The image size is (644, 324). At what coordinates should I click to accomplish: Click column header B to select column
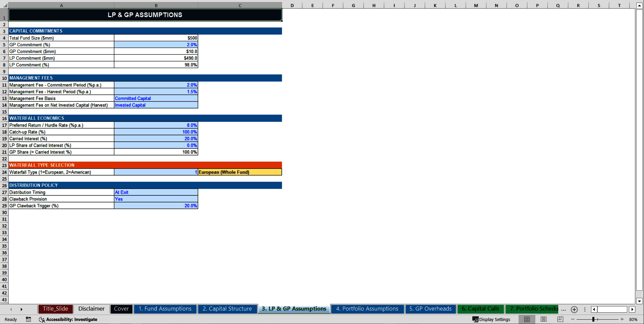(156, 5)
